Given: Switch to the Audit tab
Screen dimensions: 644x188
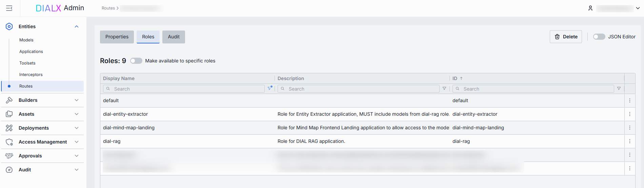Looking at the screenshot, I should [x=174, y=37].
